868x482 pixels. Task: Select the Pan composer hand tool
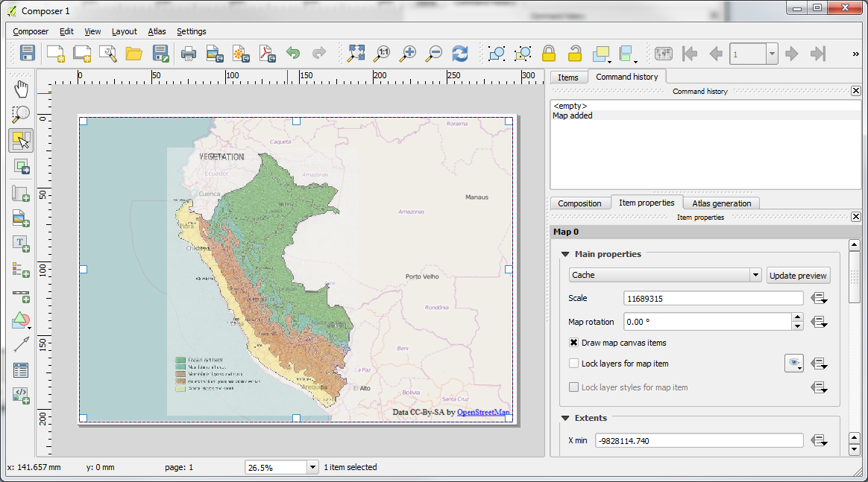coord(21,89)
